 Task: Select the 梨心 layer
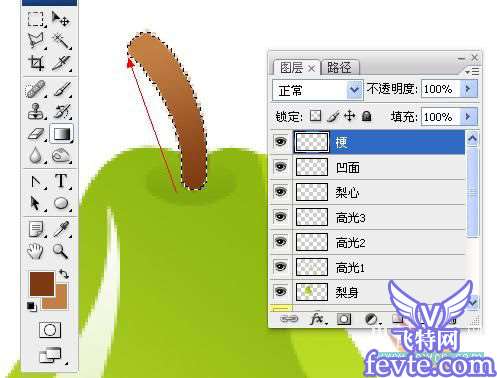coord(369,192)
